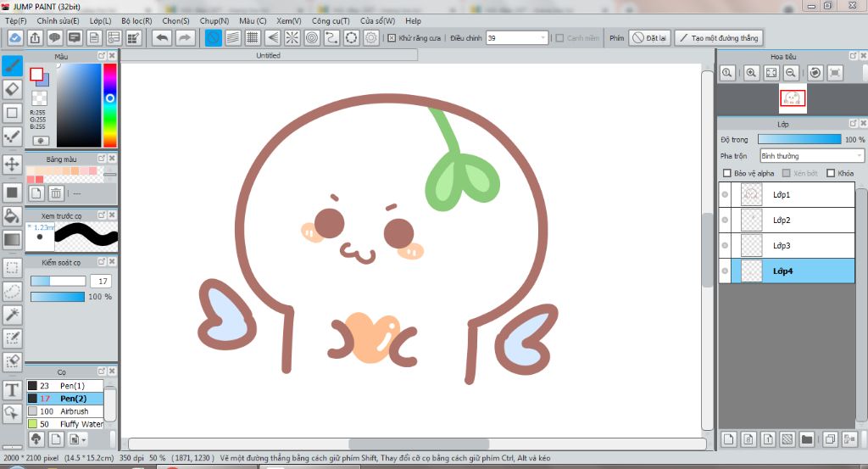Select the Fluffy Watercolor brush

click(x=64, y=423)
